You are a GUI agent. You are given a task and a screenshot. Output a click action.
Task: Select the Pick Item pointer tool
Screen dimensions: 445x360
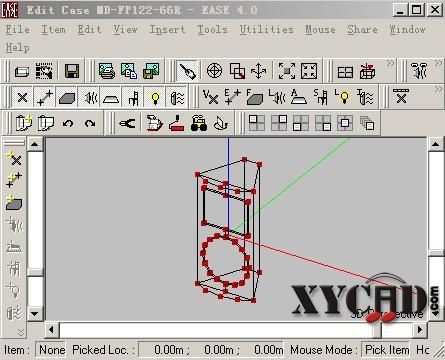point(188,71)
